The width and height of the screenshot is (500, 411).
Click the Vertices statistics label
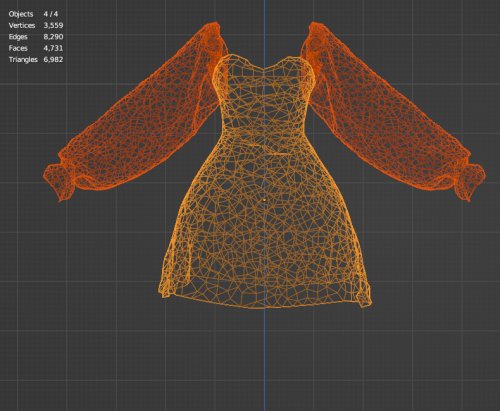(x=22, y=25)
